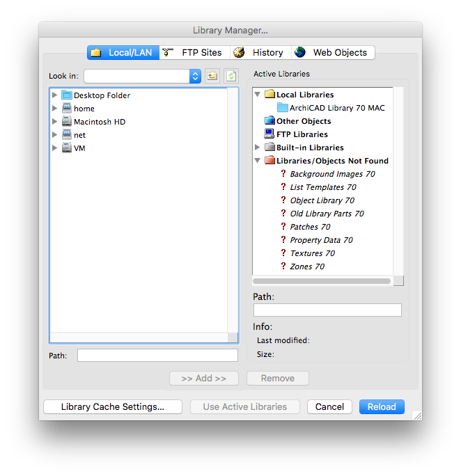Screen dimensions: 461x476
Task: Collapse the Local Libraries group
Action: point(258,95)
